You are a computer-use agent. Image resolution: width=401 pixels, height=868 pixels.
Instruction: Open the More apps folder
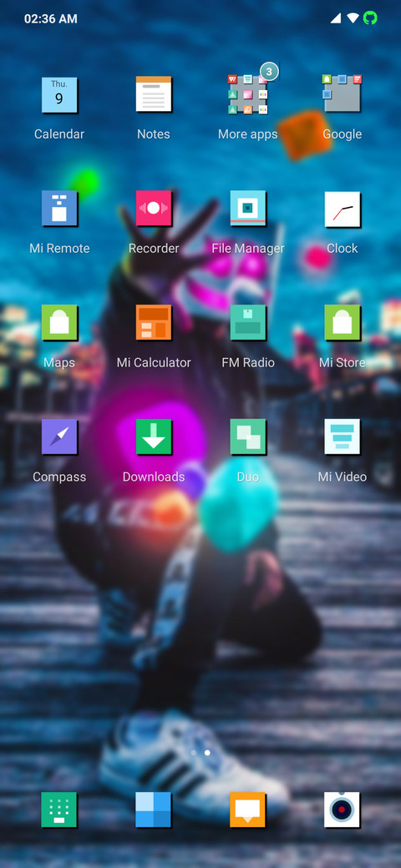[x=248, y=95]
